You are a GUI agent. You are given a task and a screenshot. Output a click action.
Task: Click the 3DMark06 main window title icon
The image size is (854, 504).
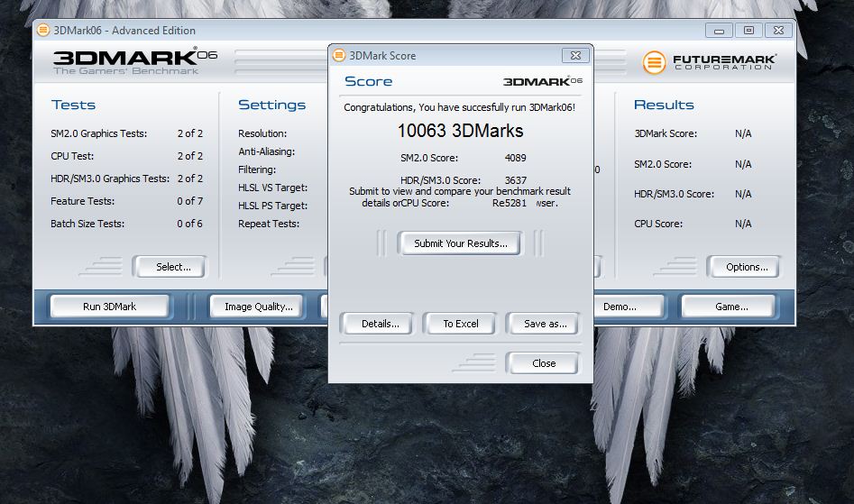tap(43, 30)
